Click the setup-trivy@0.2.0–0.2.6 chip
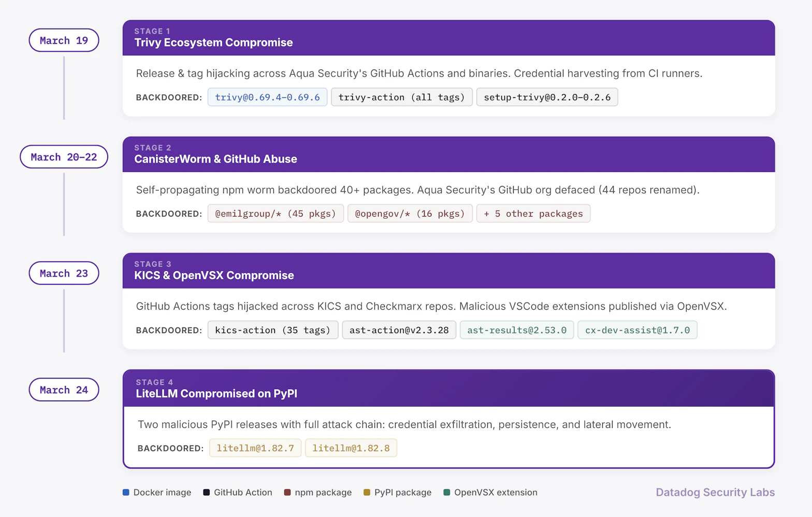Screen dimensions: 812x517 (x=547, y=97)
